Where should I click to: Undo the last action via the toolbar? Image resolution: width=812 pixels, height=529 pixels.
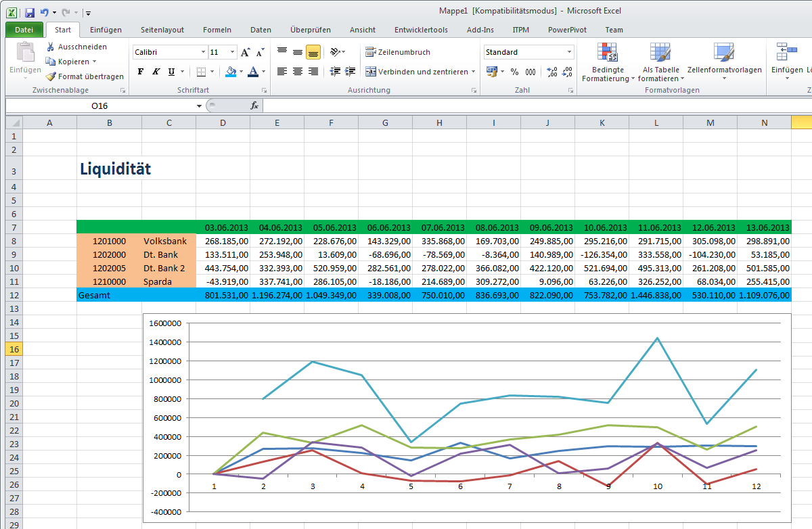(x=45, y=12)
